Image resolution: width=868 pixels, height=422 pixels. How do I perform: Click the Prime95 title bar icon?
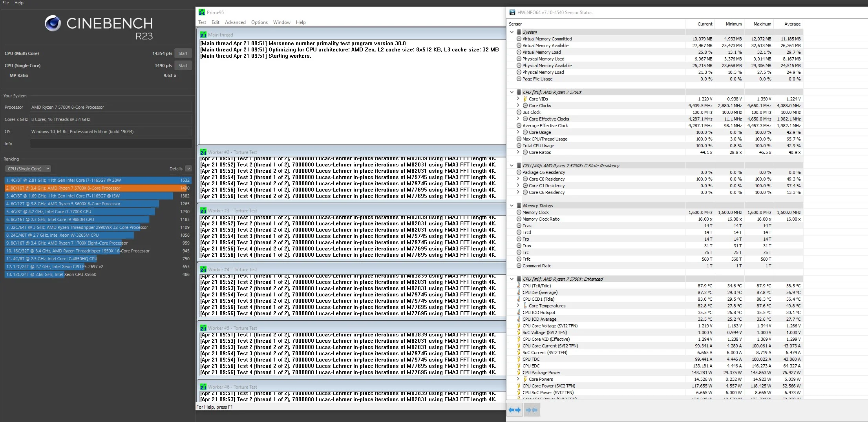click(x=202, y=13)
